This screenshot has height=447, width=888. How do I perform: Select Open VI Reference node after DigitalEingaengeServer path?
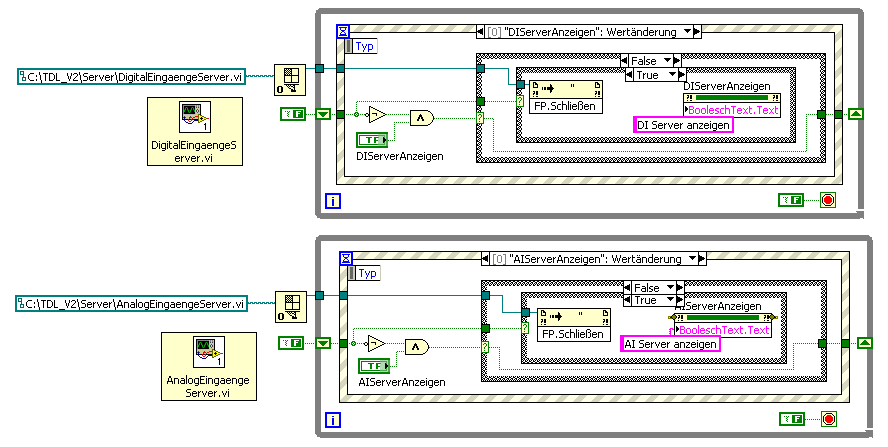(x=289, y=79)
